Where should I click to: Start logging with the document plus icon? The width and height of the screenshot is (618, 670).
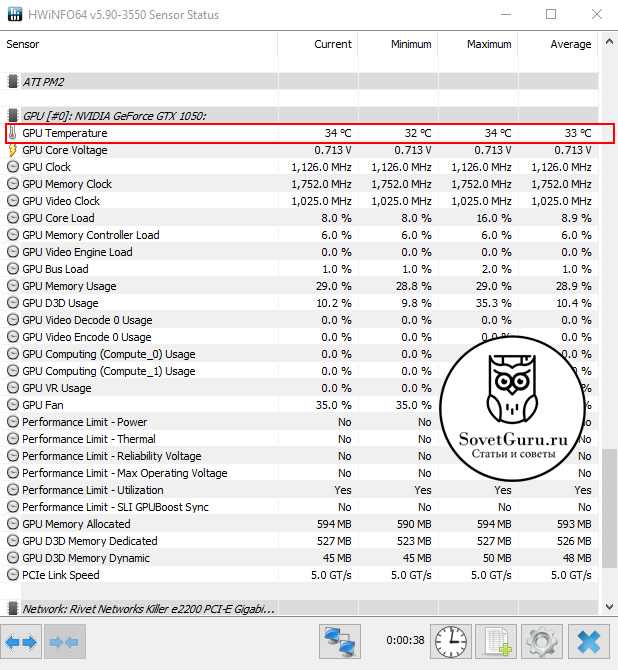click(x=495, y=640)
